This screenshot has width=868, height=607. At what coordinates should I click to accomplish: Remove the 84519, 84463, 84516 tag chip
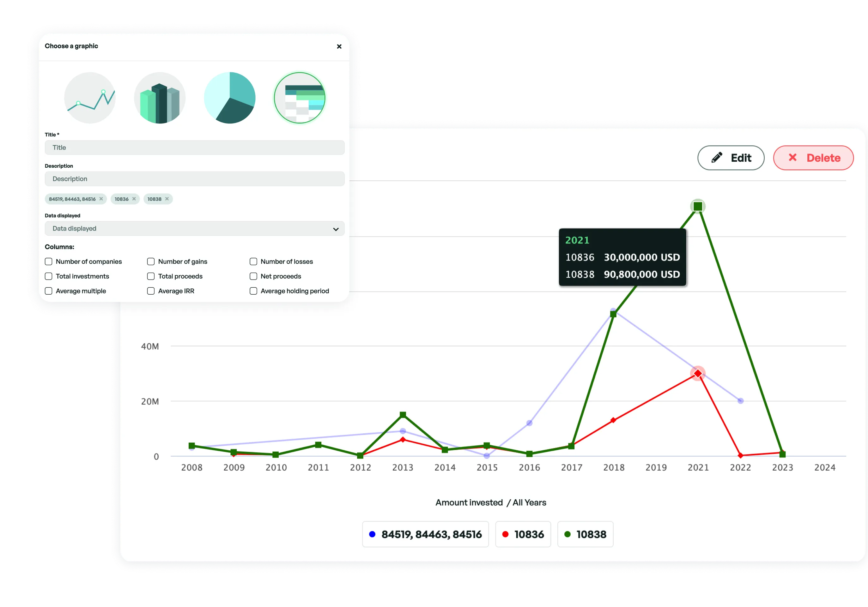coord(101,199)
